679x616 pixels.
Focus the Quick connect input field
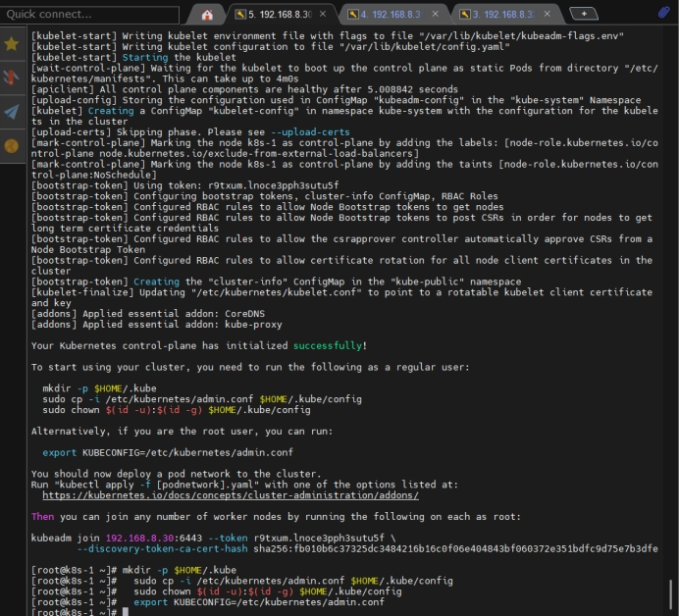coord(89,15)
